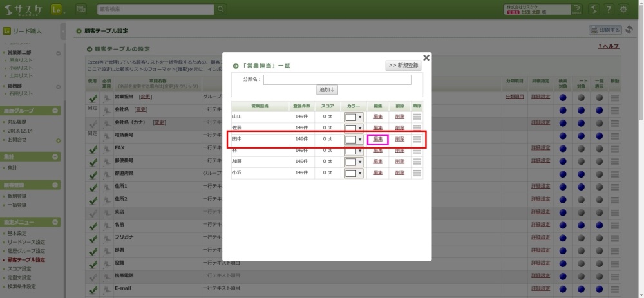Collapse the 設定メニュー sidebar section

point(56,221)
